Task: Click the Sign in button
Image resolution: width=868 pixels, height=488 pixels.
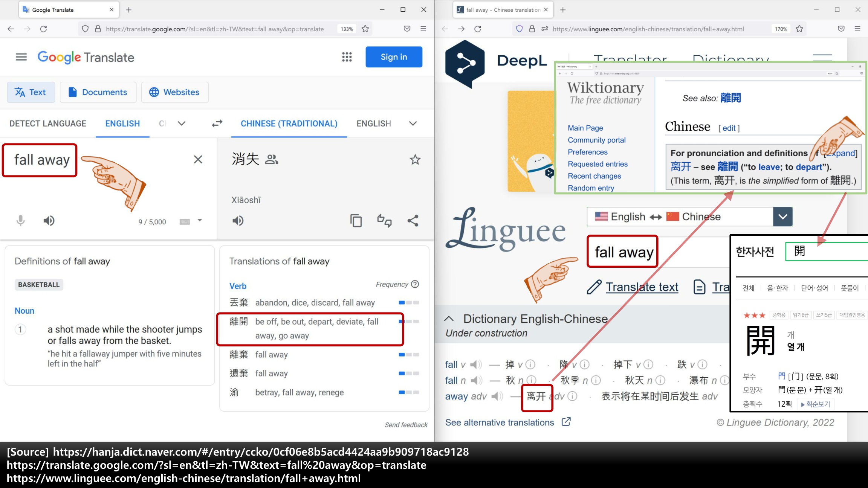Action: [394, 57]
